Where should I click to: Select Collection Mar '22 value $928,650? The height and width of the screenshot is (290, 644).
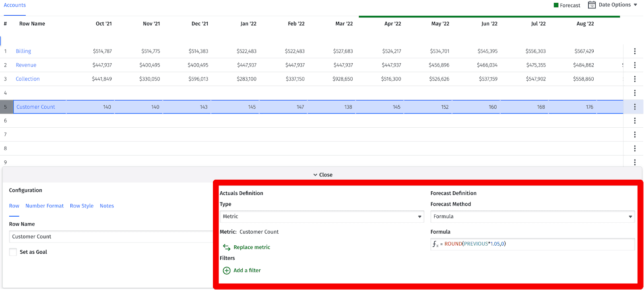point(343,79)
